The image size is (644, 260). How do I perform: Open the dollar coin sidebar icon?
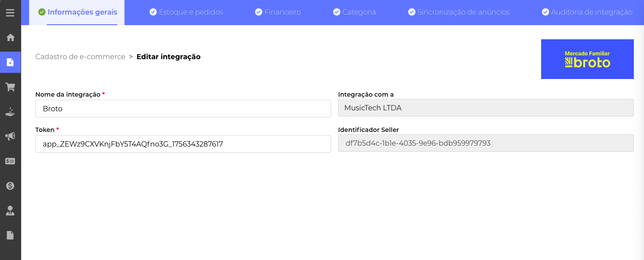10,186
